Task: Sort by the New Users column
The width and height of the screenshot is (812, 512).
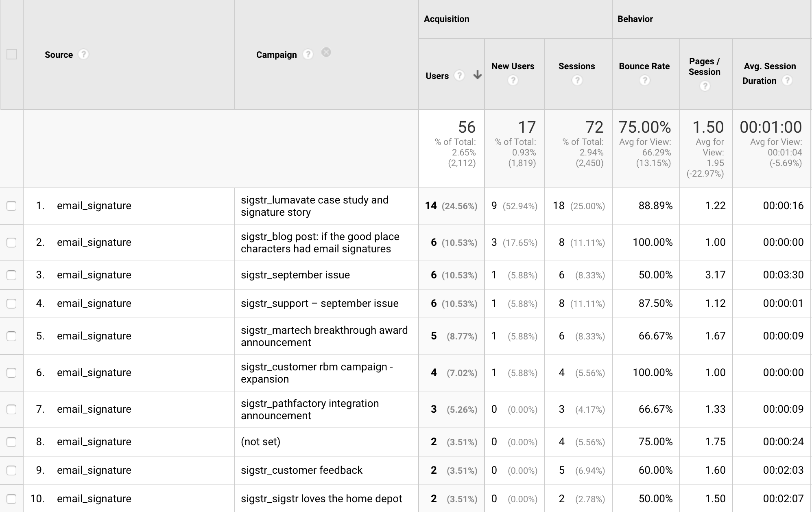Action: click(x=513, y=66)
